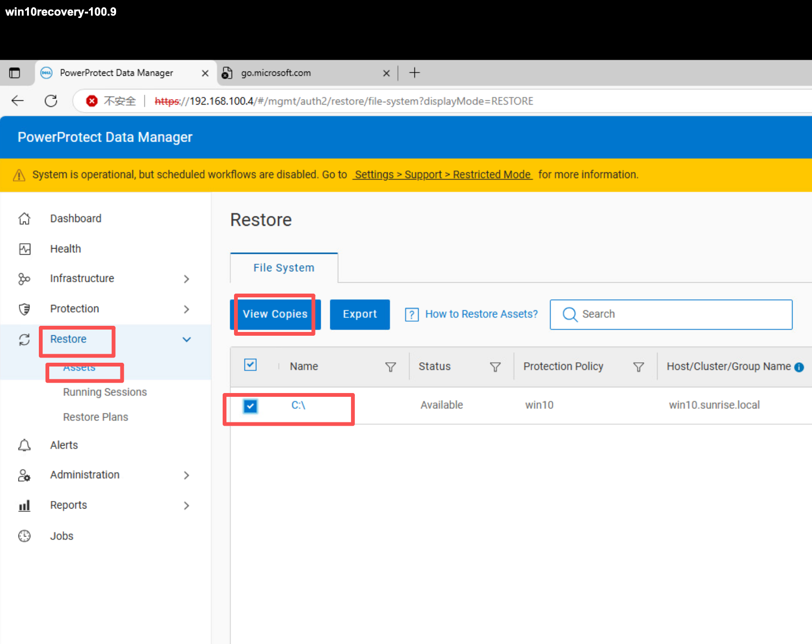Viewport: 812px width, 644px height.
Task: Open a new browser tab
Action: point(415,72)
